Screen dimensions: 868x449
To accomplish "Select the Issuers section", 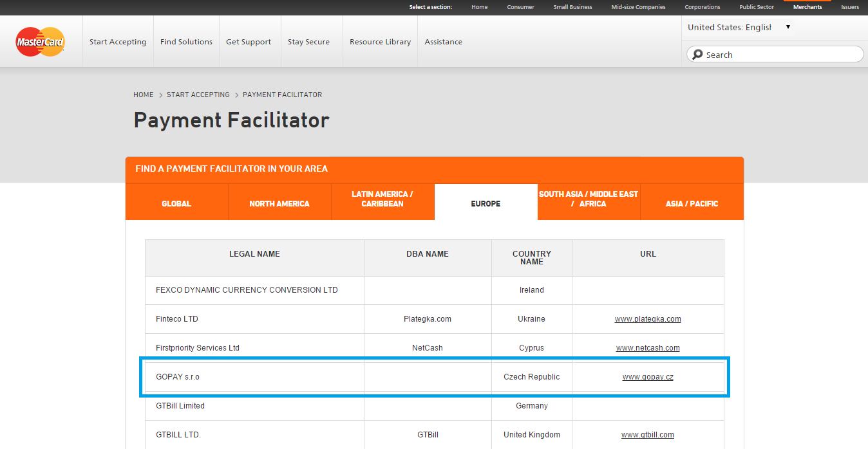I will point(850,7).
